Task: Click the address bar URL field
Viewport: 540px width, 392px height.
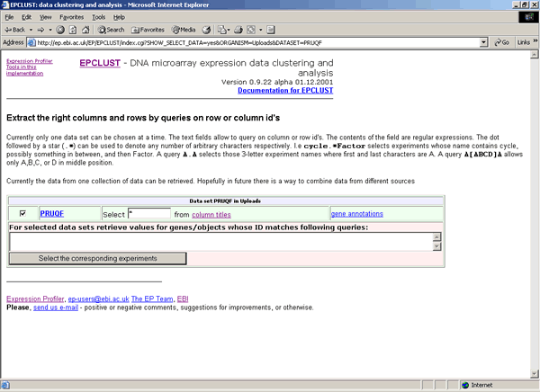Action: click(x=256, y=42)
